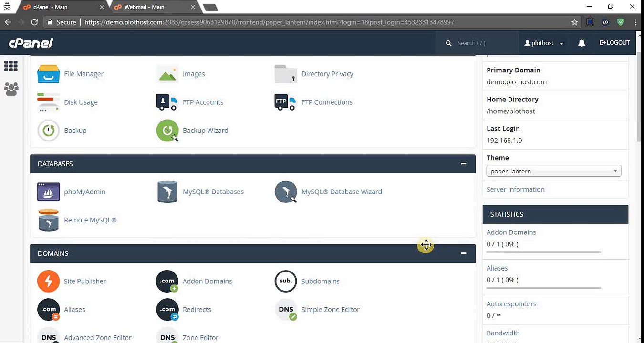644x343 pixels.
Task: Open the MySQL Database Wizard icon
Action: pos(286,192)
